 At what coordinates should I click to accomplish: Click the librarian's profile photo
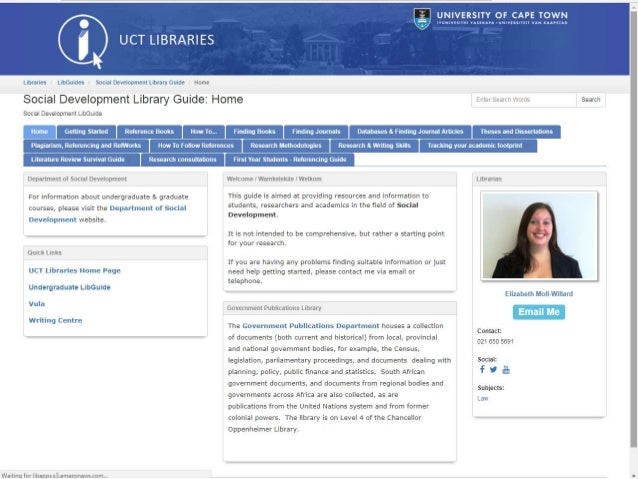539,235
